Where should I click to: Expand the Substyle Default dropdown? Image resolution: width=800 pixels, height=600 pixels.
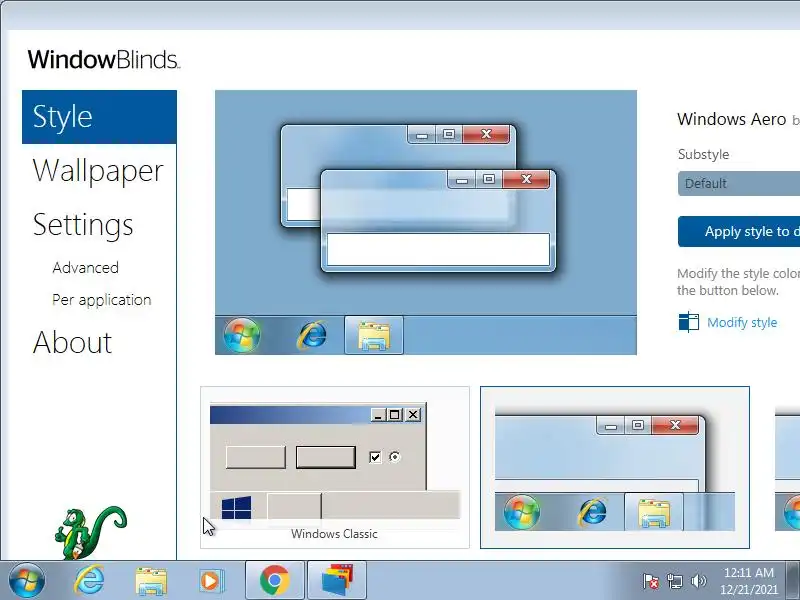point(739,183)
